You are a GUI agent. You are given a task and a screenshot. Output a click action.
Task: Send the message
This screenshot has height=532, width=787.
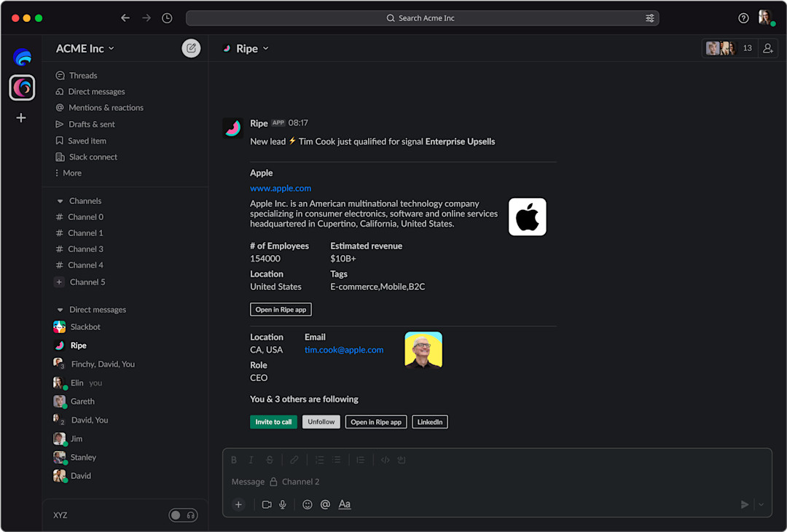click(x=744, y=504)
